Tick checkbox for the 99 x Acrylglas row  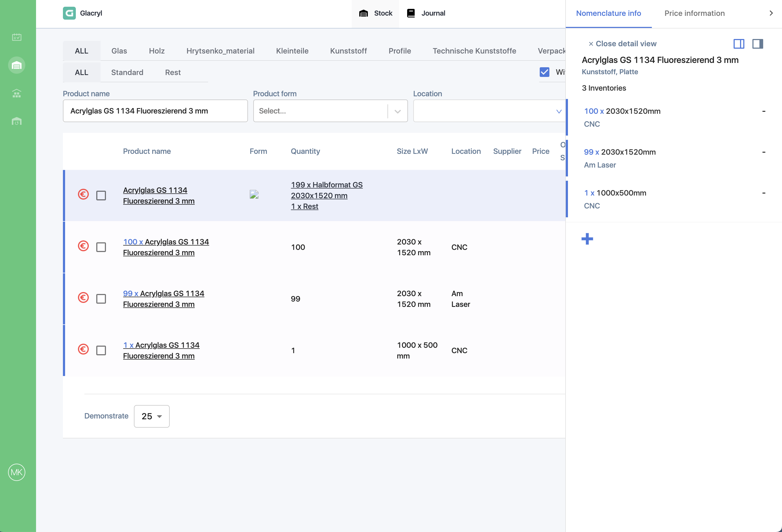click(x=101, y=299)
